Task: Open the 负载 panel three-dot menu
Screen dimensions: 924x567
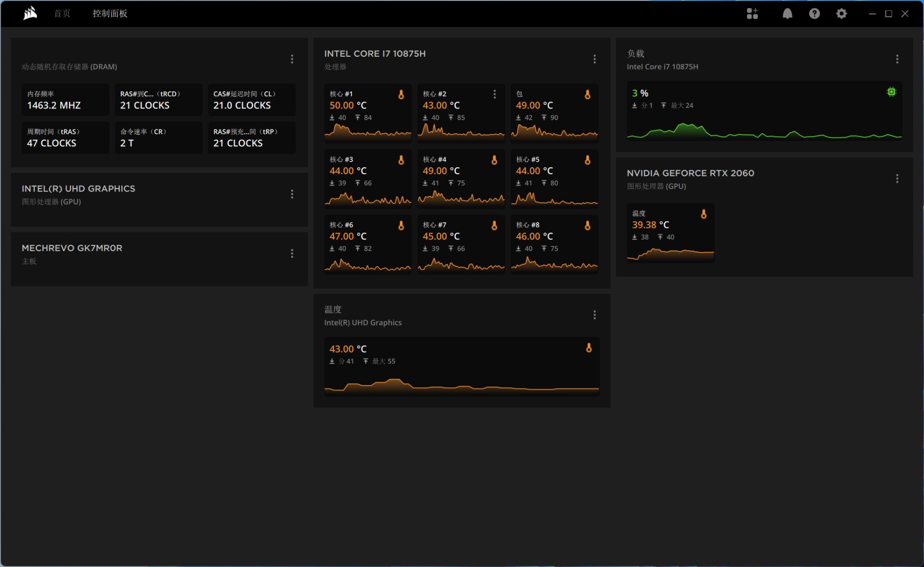Action: (897, 59)
